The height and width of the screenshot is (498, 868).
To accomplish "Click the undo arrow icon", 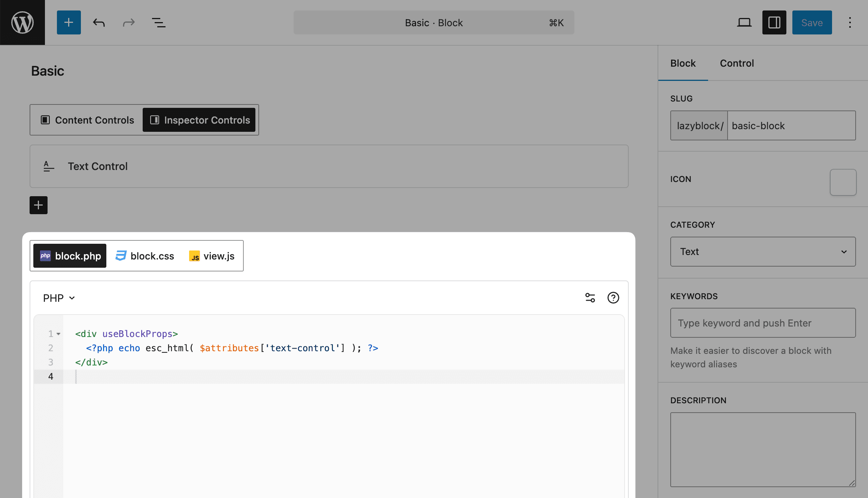I will pyautogui.click(x=98, y=22).
